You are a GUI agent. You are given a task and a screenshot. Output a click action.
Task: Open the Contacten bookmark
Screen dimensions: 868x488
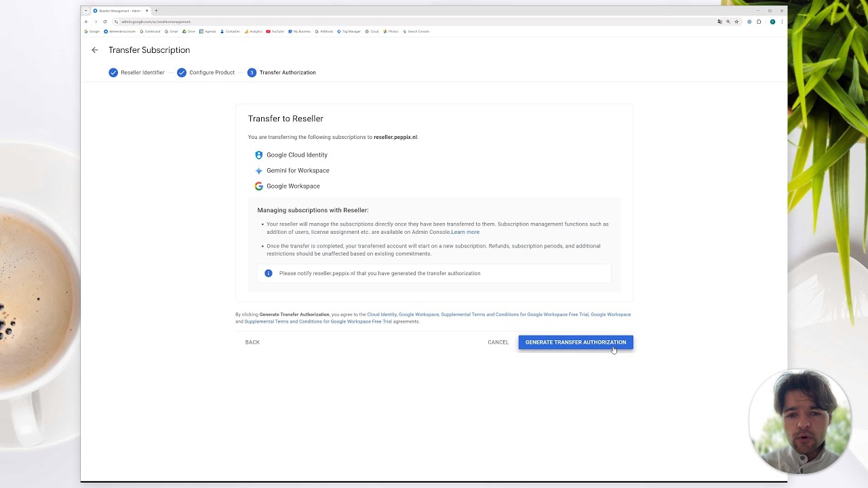pos(230,31)
